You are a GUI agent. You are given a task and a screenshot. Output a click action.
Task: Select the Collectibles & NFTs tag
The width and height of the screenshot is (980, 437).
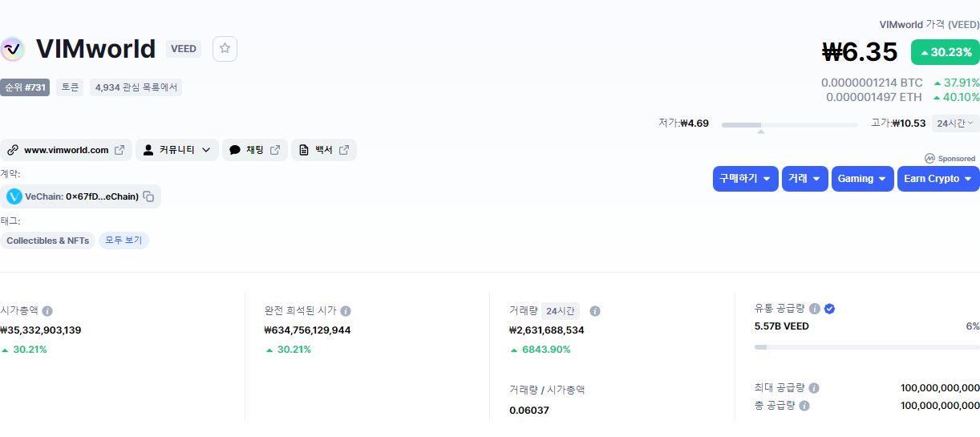click(47, 241)
